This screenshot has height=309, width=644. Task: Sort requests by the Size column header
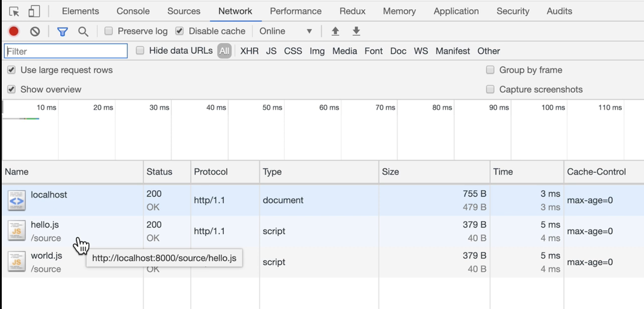(x=390, y=172)
